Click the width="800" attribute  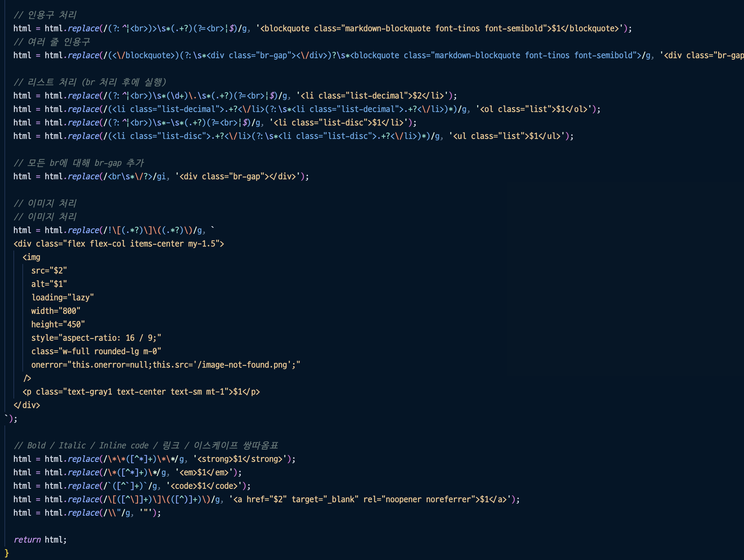(56, 311)
